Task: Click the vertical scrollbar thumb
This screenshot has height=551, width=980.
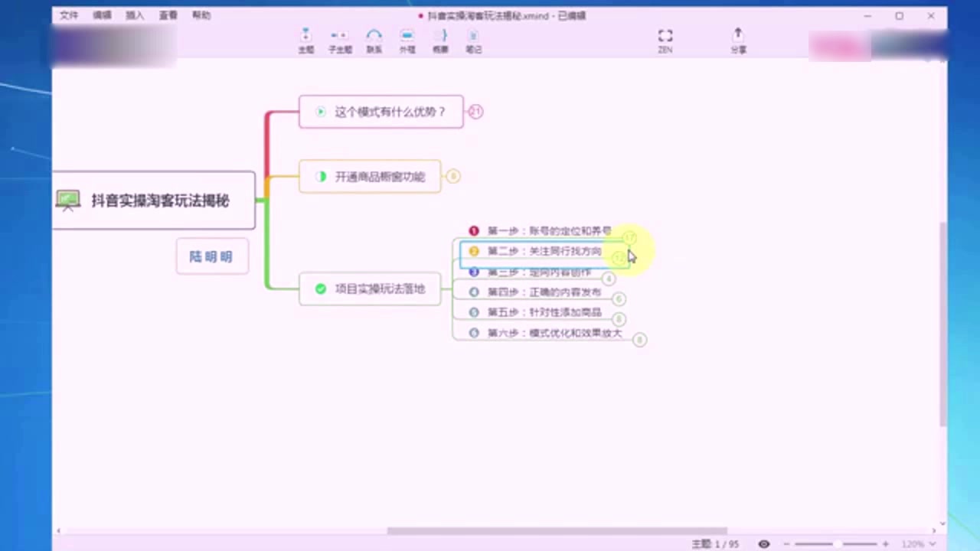Action: pyautogui.click(x=942, y=323)
